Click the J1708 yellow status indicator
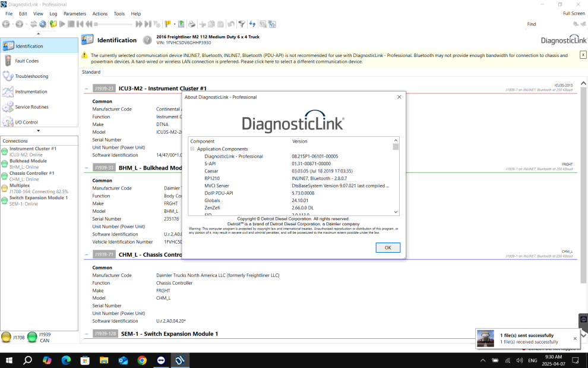 tap(6, 338)
